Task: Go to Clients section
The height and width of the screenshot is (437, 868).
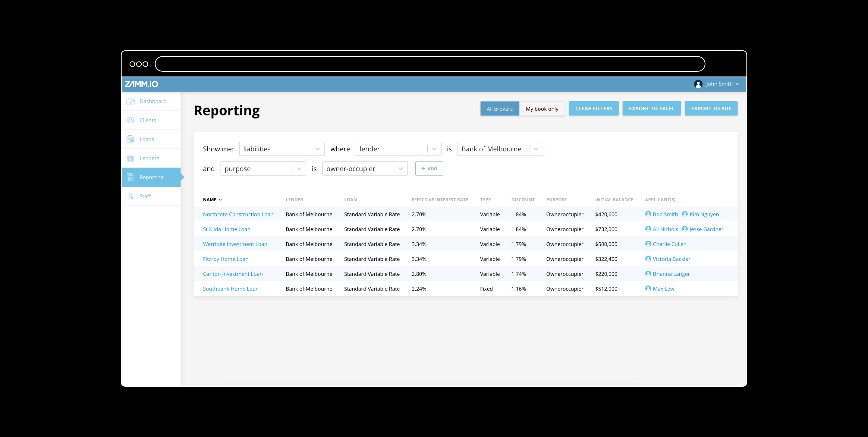Action: pyautogui.click(x=151, y=120)
